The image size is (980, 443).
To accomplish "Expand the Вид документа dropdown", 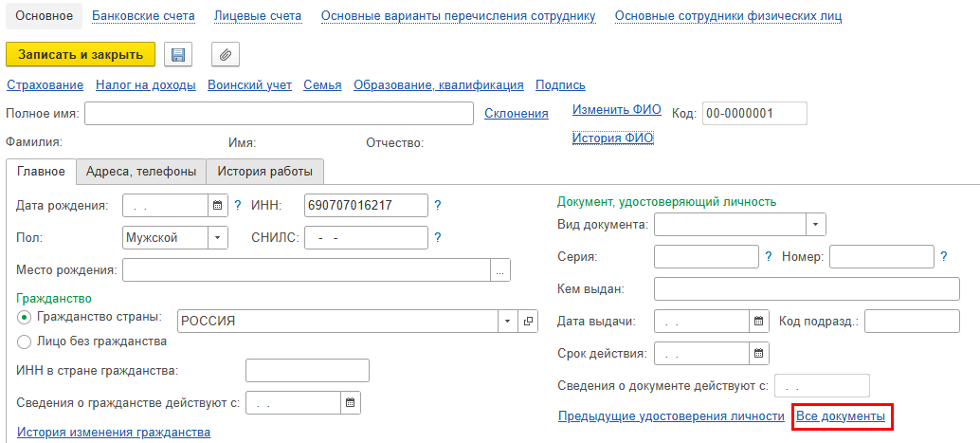I will [x=816, y=225].
